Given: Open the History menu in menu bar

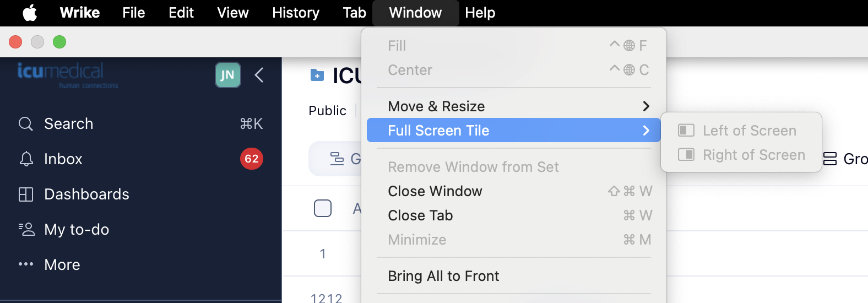Looking at the screenshot, I should pyautogui.click(x=295, y=13).
